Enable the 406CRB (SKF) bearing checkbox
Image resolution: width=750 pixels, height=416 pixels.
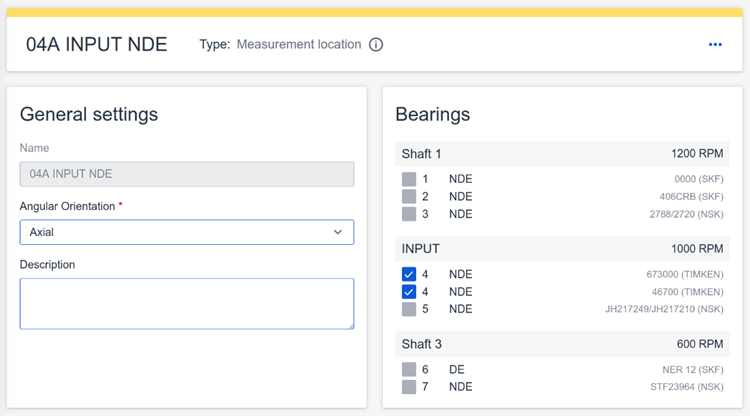point(409,197)
